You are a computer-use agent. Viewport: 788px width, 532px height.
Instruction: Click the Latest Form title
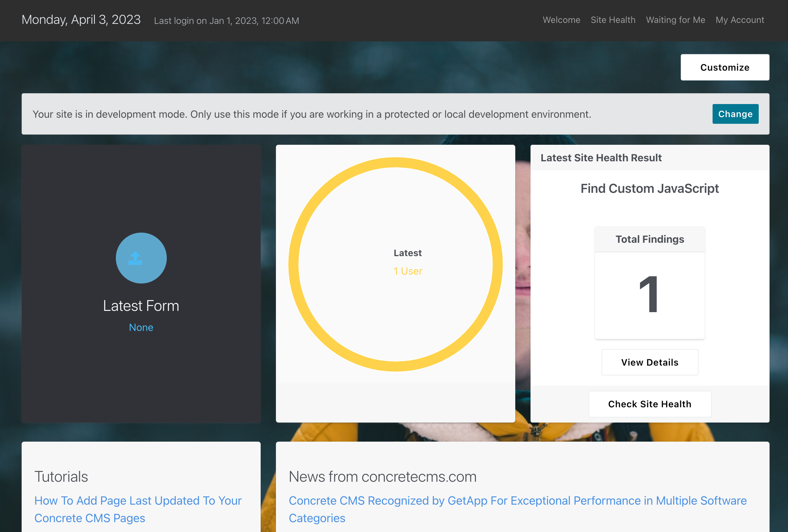(x=141, y=305)
